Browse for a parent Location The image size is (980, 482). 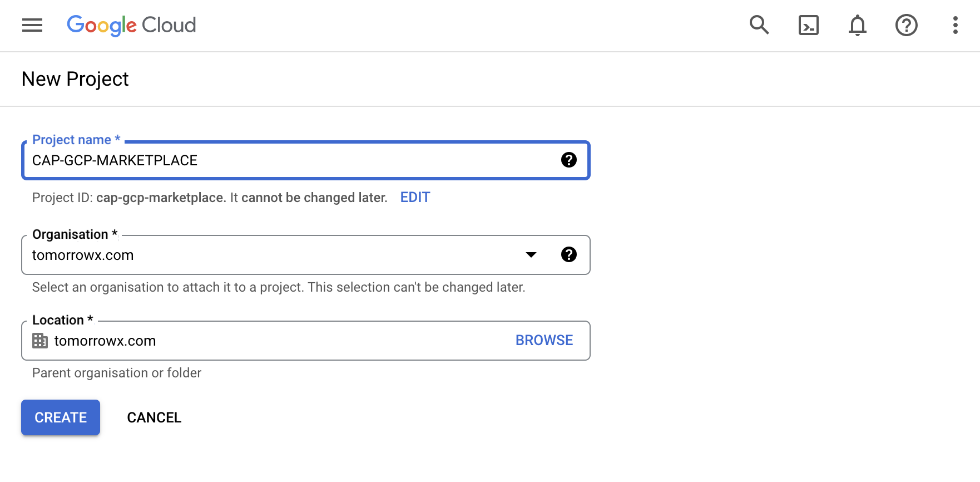(544, 341)
